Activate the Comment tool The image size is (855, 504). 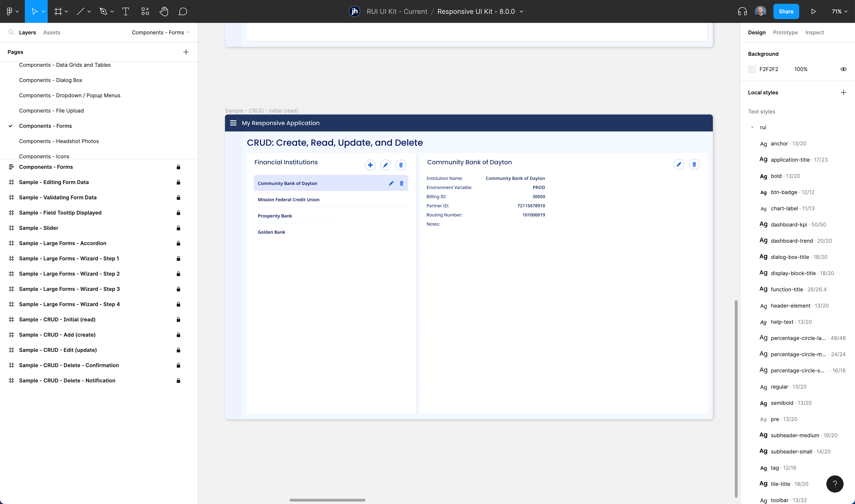tap(183, 11)
